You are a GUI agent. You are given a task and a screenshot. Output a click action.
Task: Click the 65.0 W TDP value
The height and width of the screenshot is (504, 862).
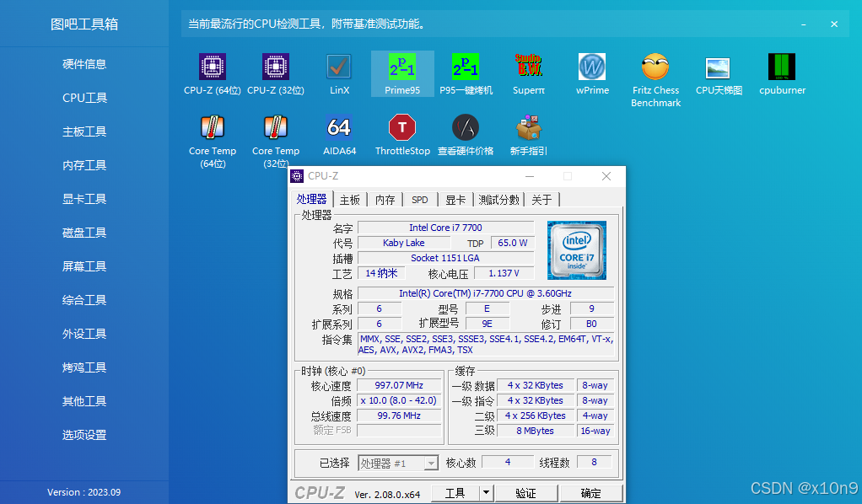(512, 243)
